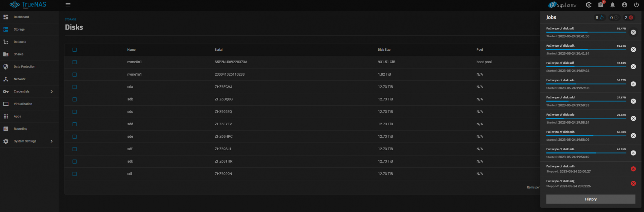Click the 931.51 GiB size value
644x212 pixels.
[386, 62]
